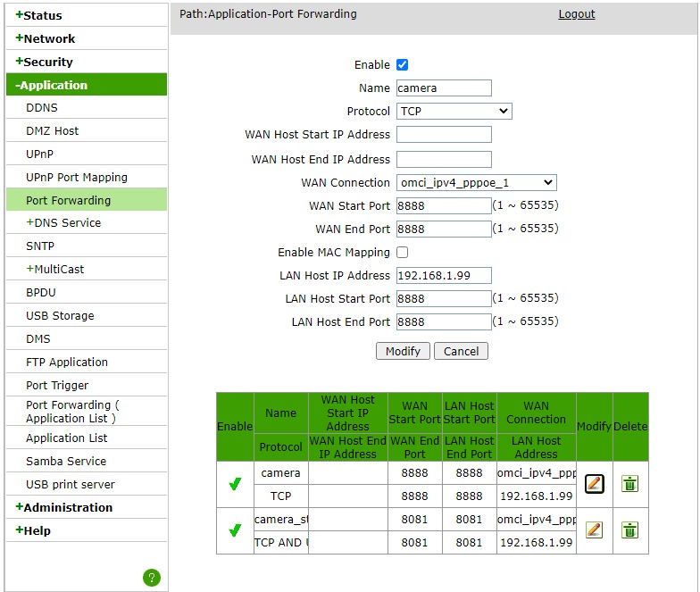This screenshot has height=592, width=700.
Task: Go to the UPnP page
Action: pyautogui.click(x=87, y=154)
